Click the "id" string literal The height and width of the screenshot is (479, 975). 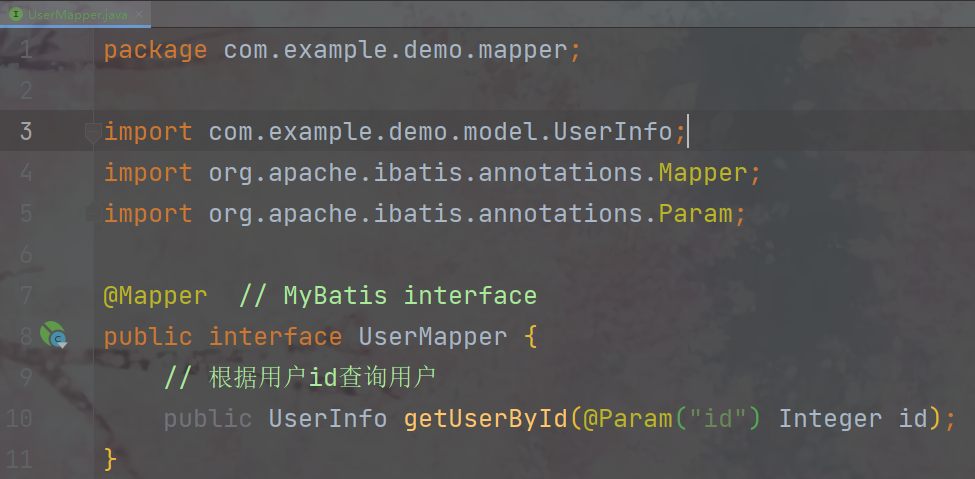point(718,418)
